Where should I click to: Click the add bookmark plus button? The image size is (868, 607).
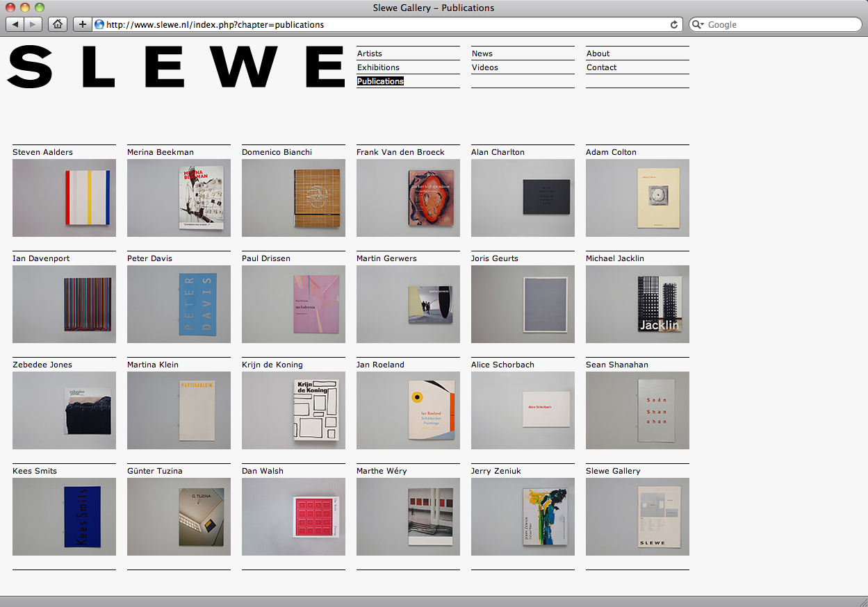point(82,24)
